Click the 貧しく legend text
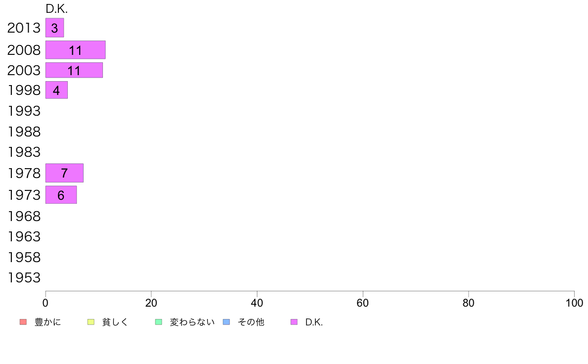Image resolution: width=588 pixels, height=364 pixels. point(115,322)
